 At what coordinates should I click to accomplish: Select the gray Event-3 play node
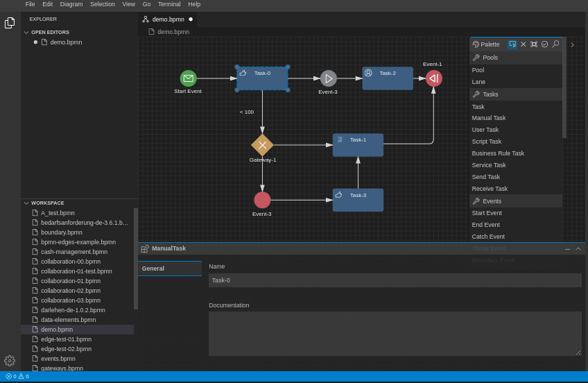coord(329,78)
